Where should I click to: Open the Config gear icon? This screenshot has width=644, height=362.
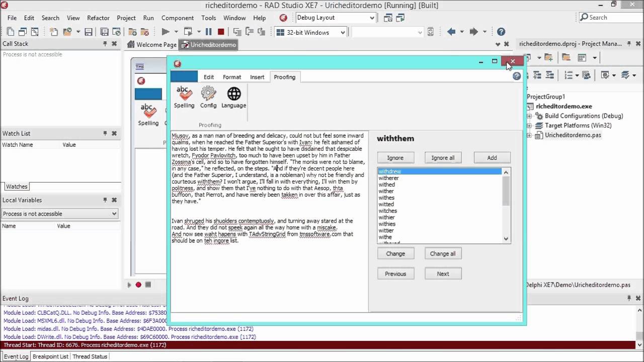(x=208, y=97)
